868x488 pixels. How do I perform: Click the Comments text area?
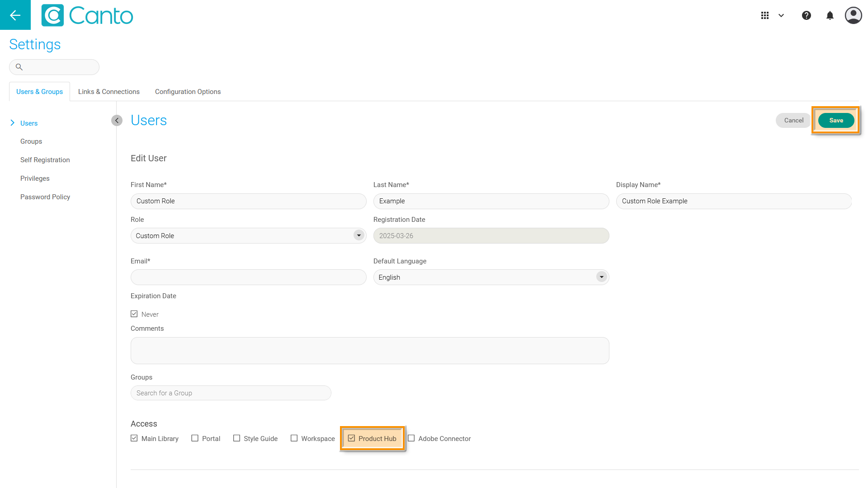click(370, 351)
